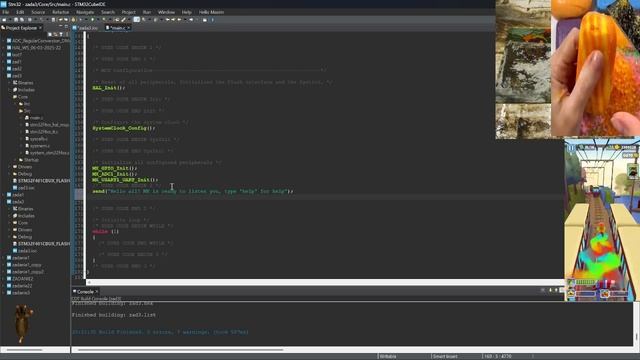Expand the zad1 project node
Viewport: 640px width, 360px height.
pyautogui.click(x=4, y=62)
